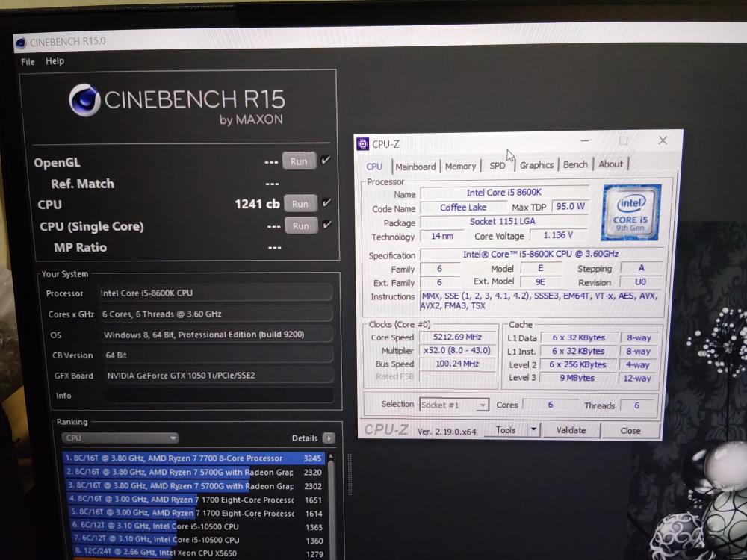This screenshot has width=747, height=560.
Task: Expand the Tools dropdown arrow in CPU-Z
Action: click(533, 430)
